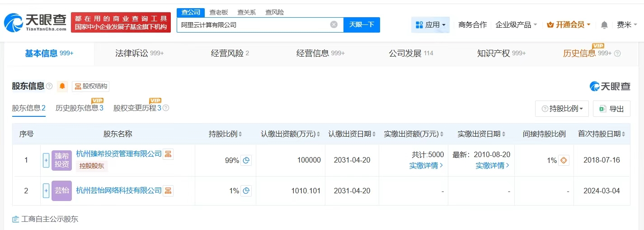Screen dimensions: 644x230
Task: Select the 股权变更历程 sub-tab
Action: (x=137, y=108)
